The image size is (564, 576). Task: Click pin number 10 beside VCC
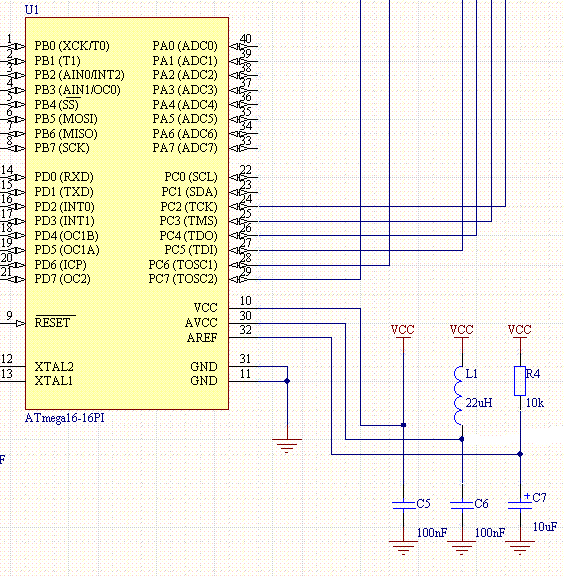tap(245, 301)
